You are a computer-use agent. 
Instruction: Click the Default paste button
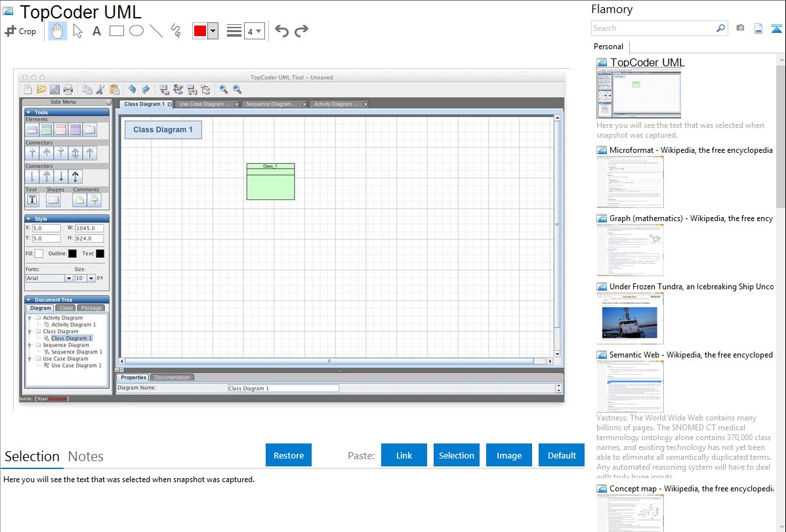pyautogui.click(x=562, y=455)
